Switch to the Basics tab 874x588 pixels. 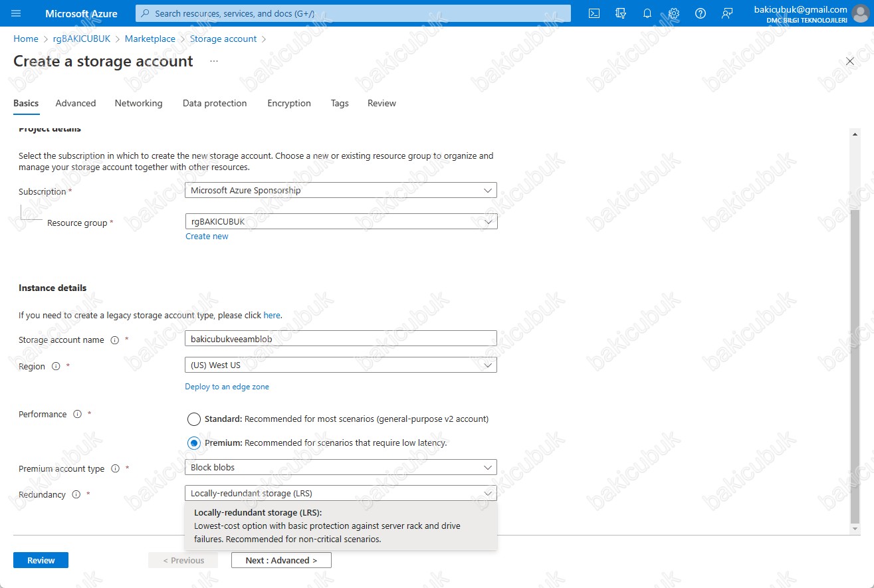pyautogui.click(x=26, y=104)
